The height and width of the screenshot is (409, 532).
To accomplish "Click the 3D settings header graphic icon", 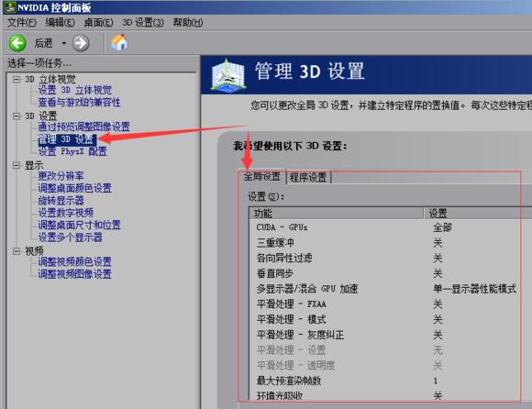I will tap(228, 75).
